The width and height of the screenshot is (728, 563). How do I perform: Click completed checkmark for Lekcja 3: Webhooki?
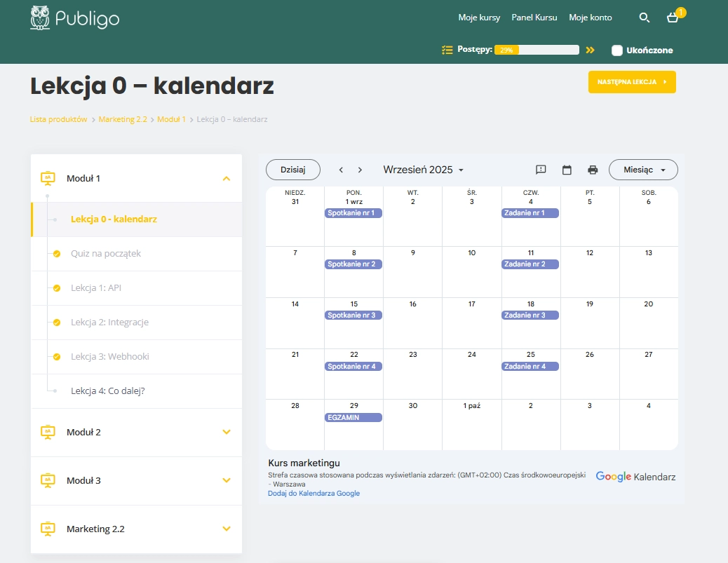[x=57, y=357]
